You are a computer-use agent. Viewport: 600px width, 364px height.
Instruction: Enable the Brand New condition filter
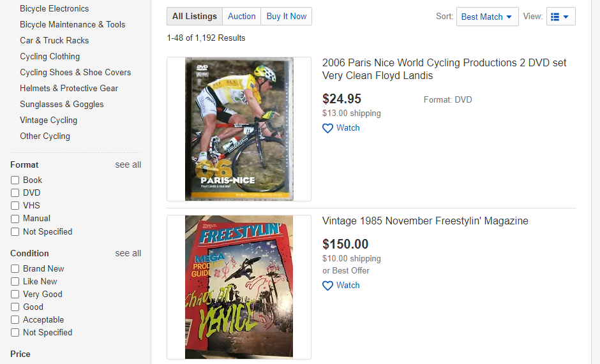tap(15, 269)
